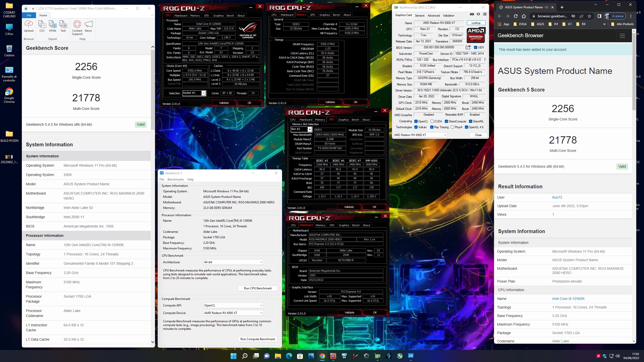Toggle Vulkan checkbox in GPU-Z
The height and width of the screenshot is (362, 644).
tap(416, 127)
